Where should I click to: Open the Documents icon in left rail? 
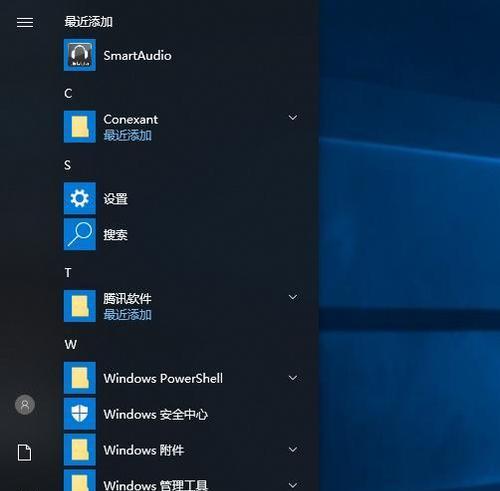click(25, 452)
